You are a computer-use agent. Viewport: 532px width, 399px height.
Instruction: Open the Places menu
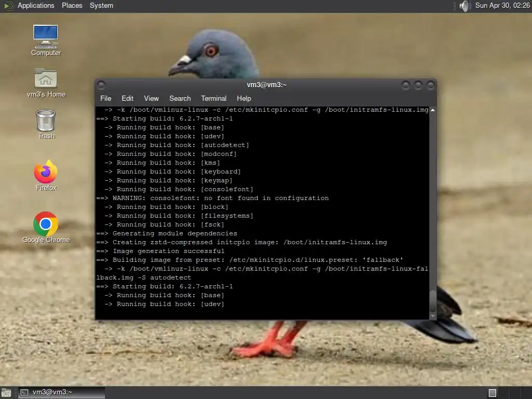pos(72,6)
